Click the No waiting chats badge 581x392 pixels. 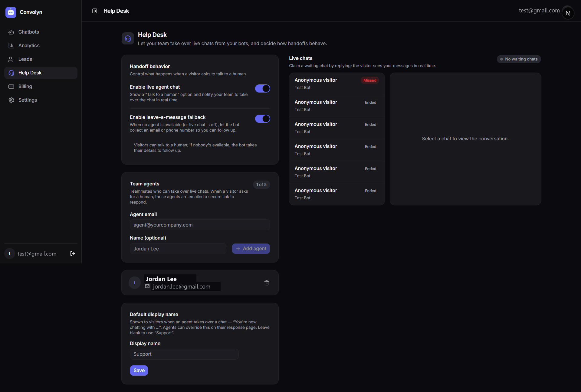coord(519,59)
